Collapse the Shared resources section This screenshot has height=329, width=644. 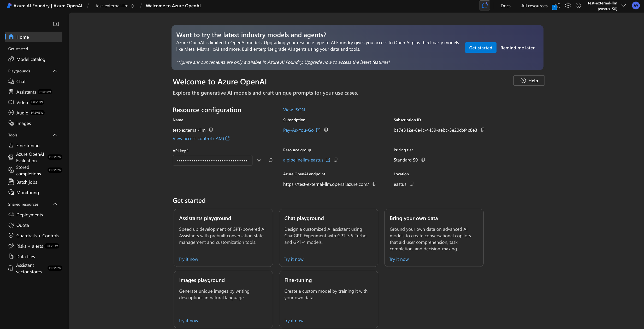click(x=55, y=204)
